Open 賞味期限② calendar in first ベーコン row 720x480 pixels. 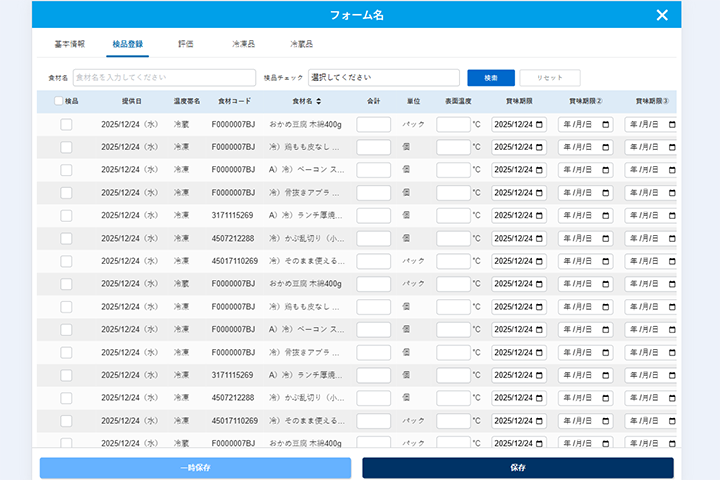pos(606,170)
